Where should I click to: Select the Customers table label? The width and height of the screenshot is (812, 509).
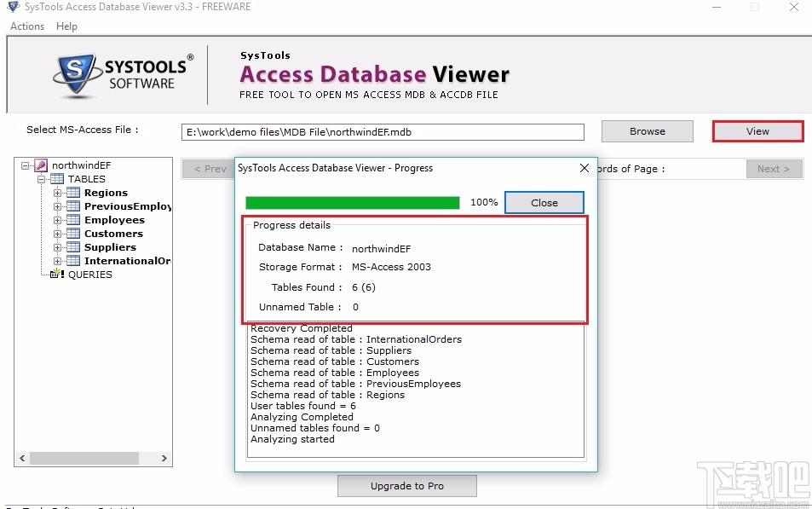pyautogui.click(x=113, y=234)
